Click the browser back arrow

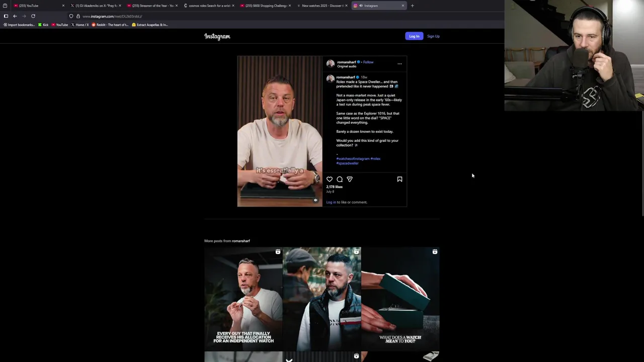15,16
